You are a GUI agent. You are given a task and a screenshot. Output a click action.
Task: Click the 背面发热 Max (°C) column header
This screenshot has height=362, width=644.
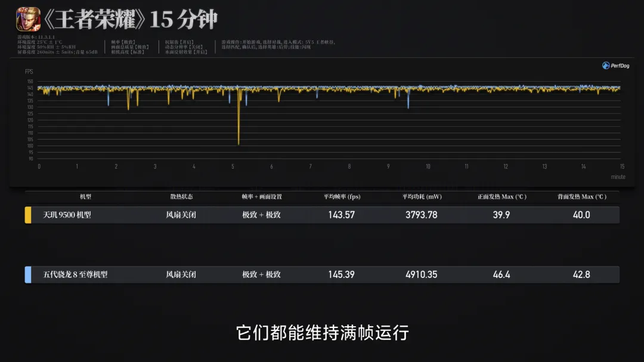click(x=581, y=197)
